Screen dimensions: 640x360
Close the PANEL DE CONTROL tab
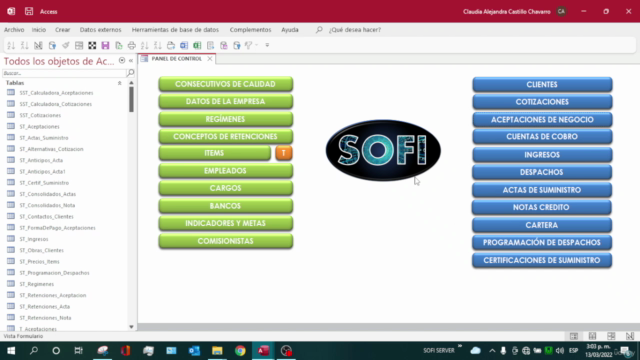click(x=210, y=59)
